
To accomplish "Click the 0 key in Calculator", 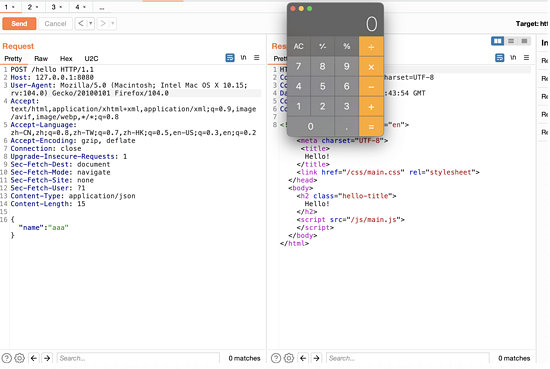I will click(310, 127).
